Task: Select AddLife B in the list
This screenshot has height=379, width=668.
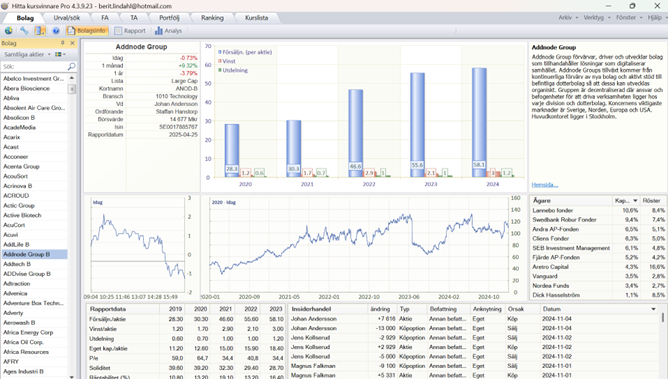Action: coord(34,244)
